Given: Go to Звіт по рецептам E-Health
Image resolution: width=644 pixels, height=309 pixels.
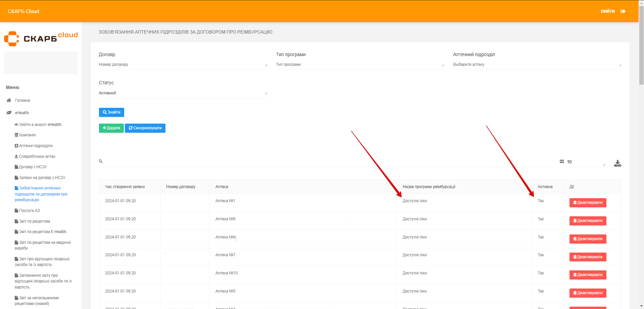Looking at the screenshot, I should (42, 232).
